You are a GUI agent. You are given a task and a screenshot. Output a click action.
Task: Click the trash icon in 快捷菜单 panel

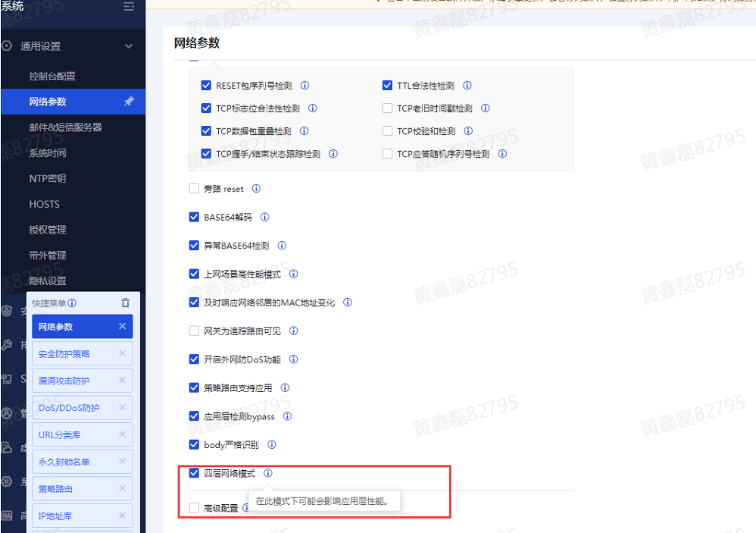(x=125, y=303)
